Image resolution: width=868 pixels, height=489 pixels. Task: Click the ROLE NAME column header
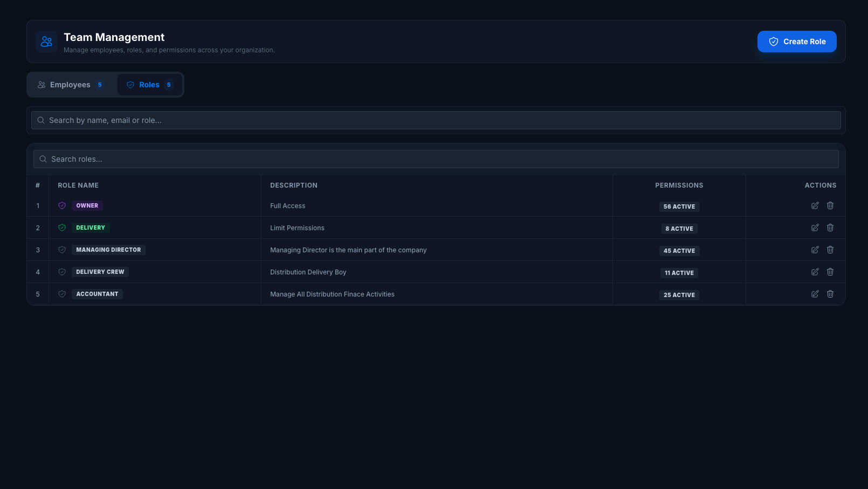[78, 185]
